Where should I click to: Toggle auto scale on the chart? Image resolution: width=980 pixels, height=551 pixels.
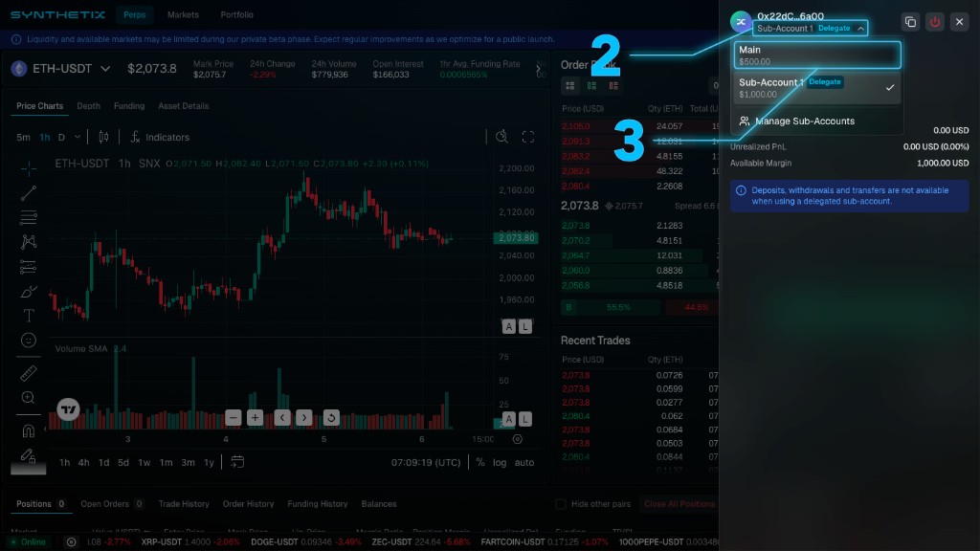pyautogui.click(x=524, y=463)
